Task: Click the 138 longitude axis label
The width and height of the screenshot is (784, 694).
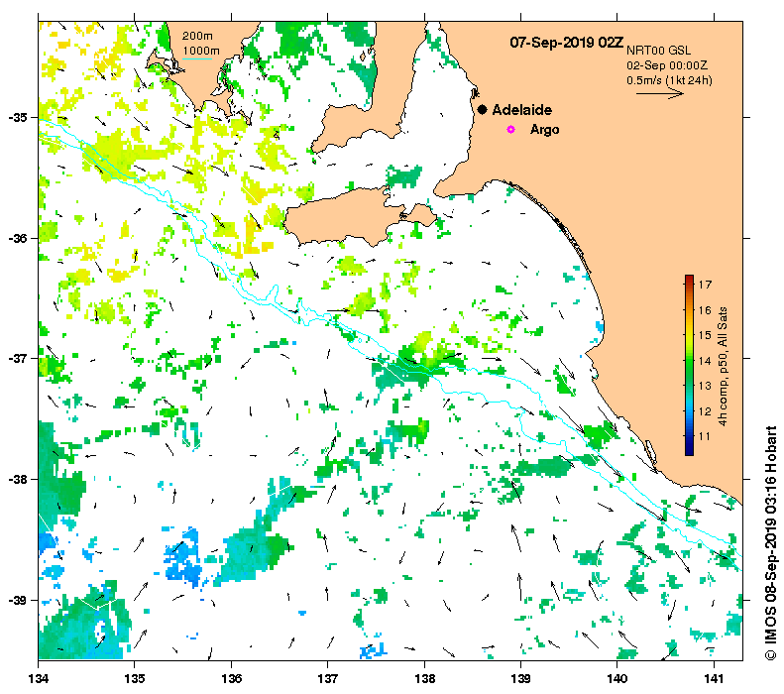Action: [424, 678]
